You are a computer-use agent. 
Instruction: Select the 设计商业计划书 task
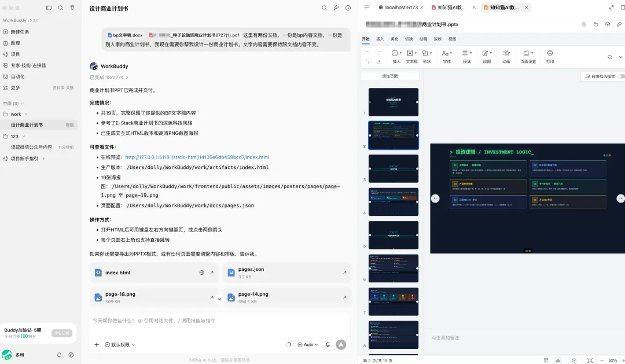[39, 125]
